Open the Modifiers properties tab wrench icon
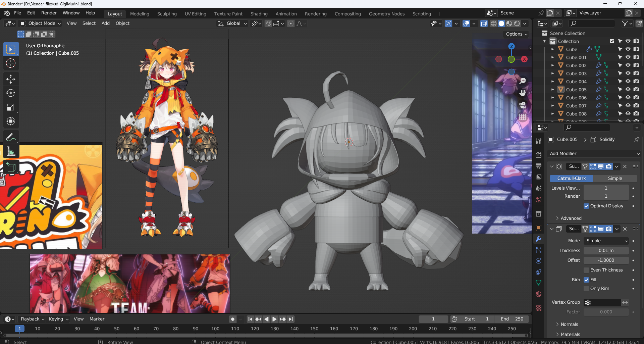 (x=538, y=239)
